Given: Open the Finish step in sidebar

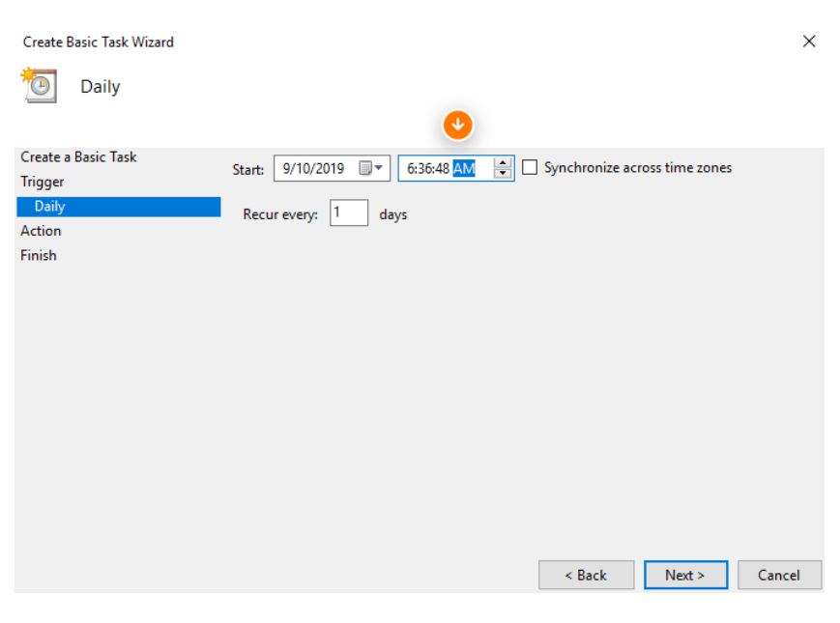Looking at the screenshot, I should [39, 255].
